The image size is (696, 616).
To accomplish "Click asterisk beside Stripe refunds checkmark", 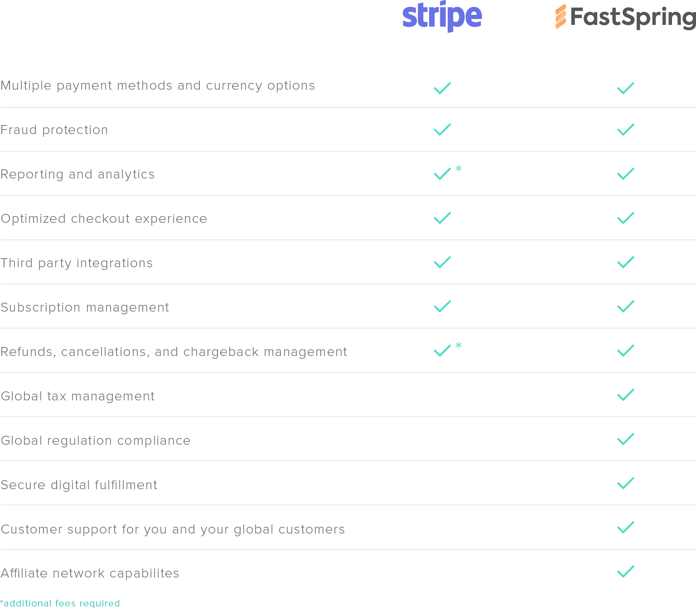I will 459,346.
